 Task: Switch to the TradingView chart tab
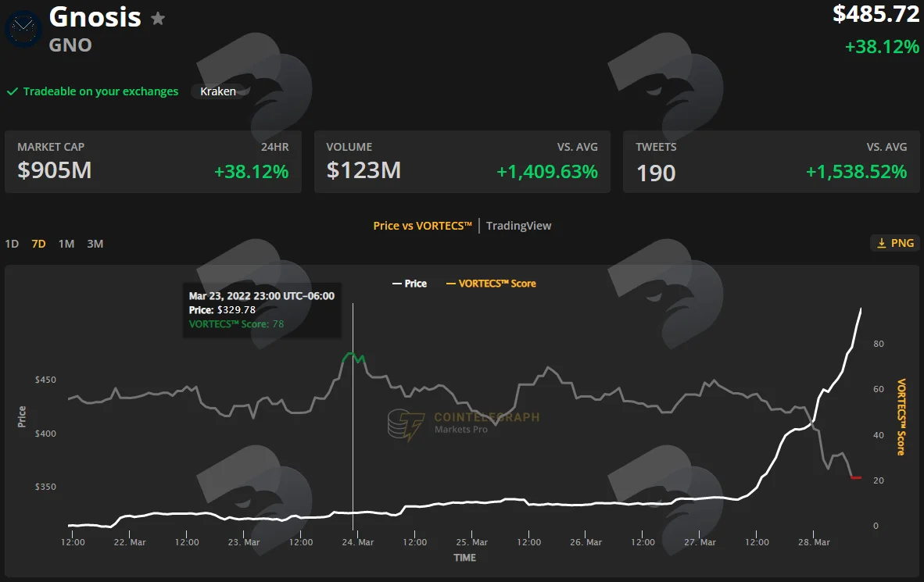click(518, 226)
